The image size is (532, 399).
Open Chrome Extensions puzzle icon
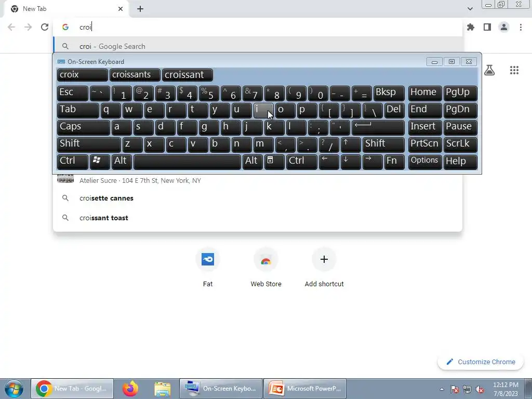[471, 27]
